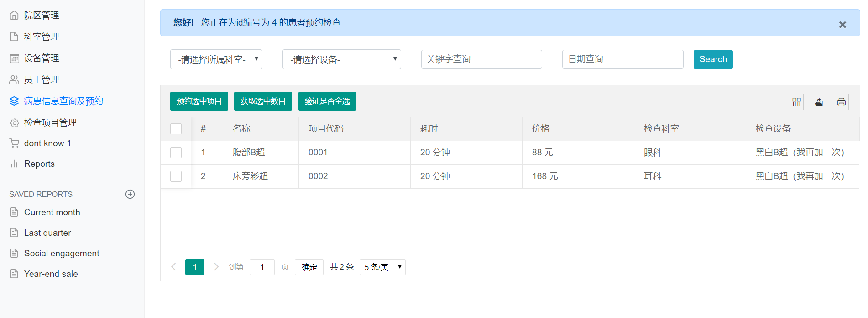
Task: Click 获取选中数目 button
Action: [x=263, y=101]
